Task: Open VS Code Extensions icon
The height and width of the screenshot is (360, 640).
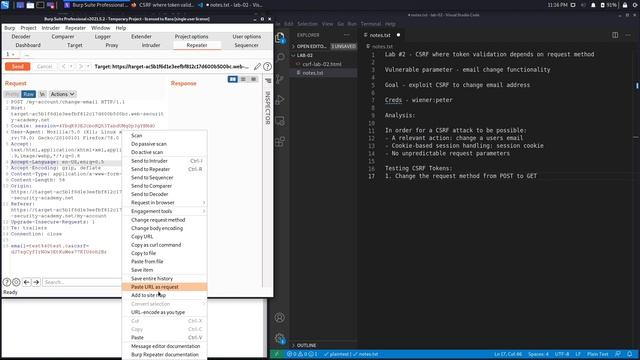Action: tap(280, 142)
